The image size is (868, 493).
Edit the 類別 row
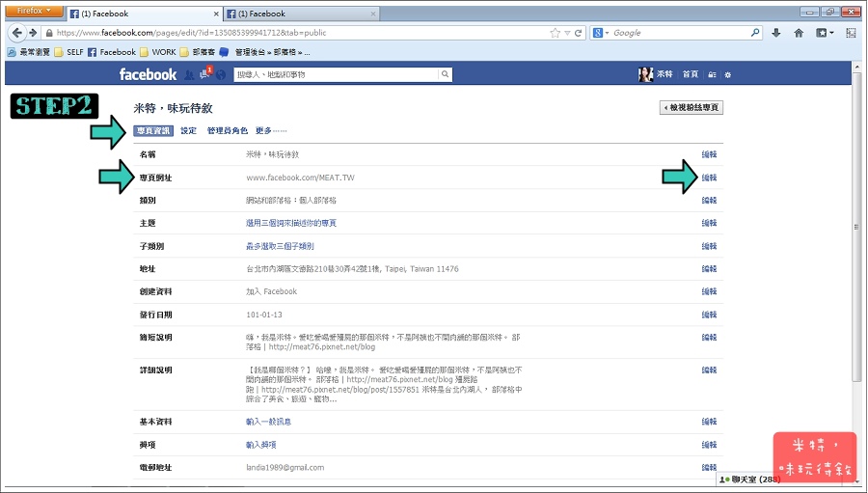709,201
